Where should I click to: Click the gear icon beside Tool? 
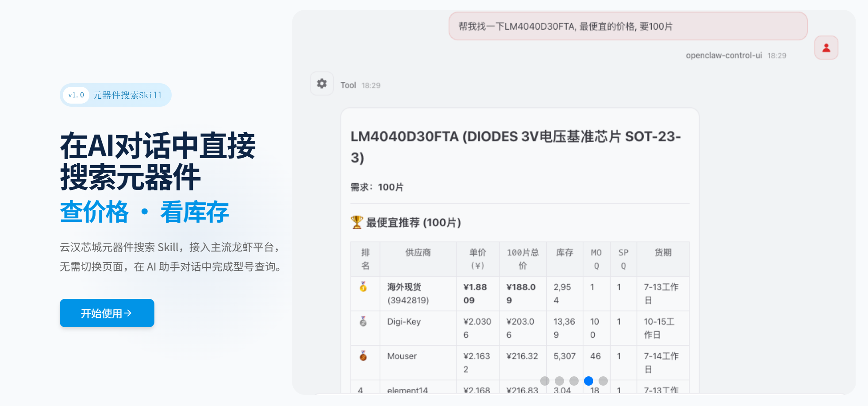point(322,84)
